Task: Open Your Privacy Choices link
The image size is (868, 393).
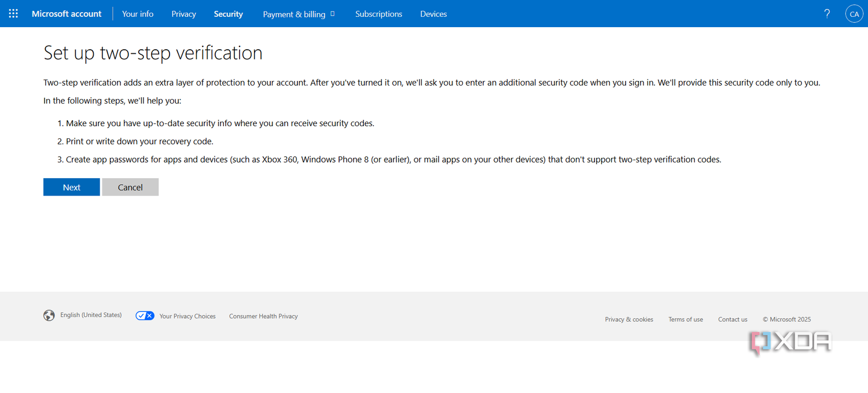Action: [x=187, y=316]
